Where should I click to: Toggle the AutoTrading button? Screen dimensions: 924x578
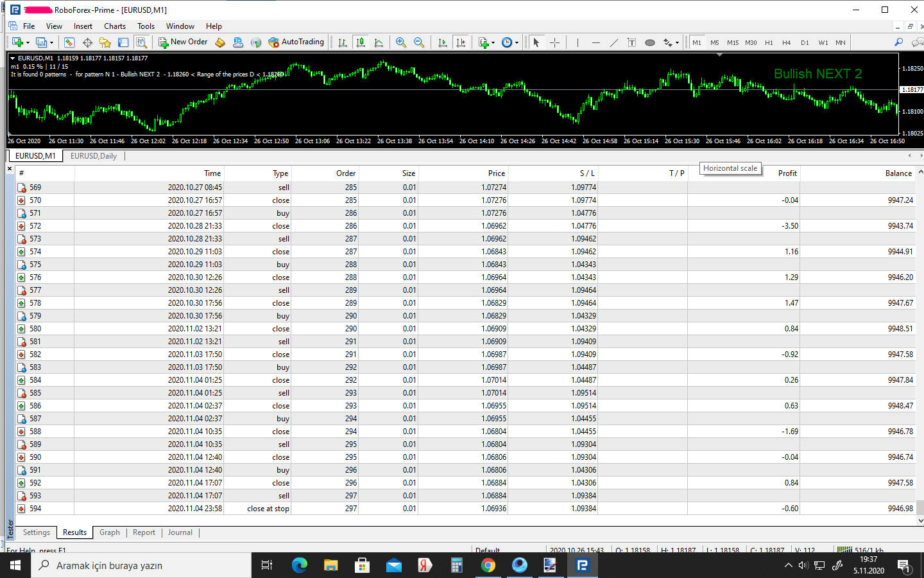tap(296, 42)
